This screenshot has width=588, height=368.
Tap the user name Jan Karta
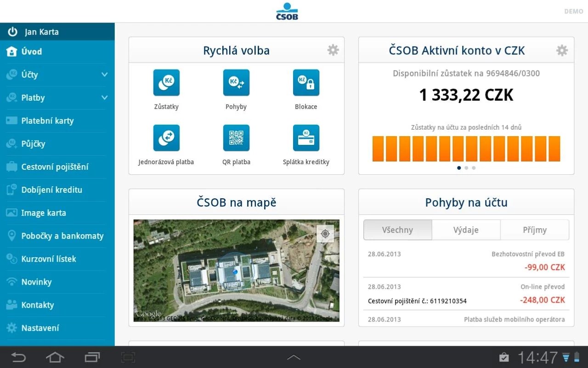[x=42, y=32]
